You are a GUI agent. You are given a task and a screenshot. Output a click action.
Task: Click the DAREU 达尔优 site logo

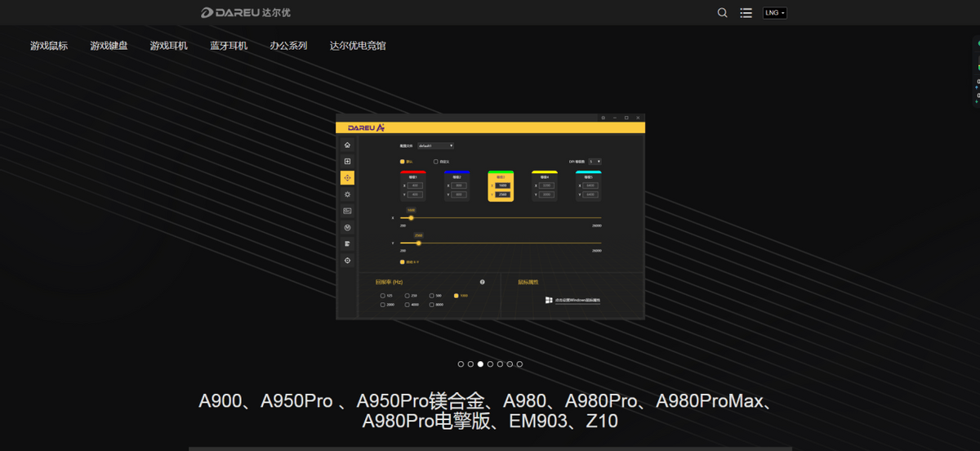pyautogui.click(x=245, y=12)
